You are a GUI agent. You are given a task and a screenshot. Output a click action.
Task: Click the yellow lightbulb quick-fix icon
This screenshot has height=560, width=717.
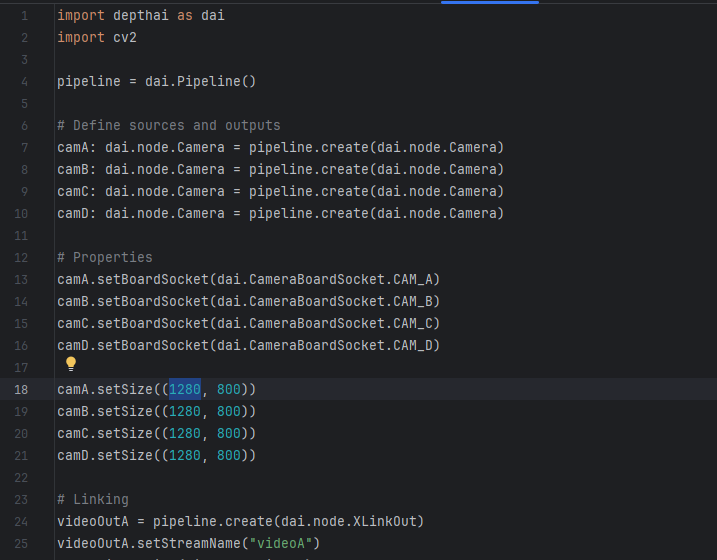[71, 365]
